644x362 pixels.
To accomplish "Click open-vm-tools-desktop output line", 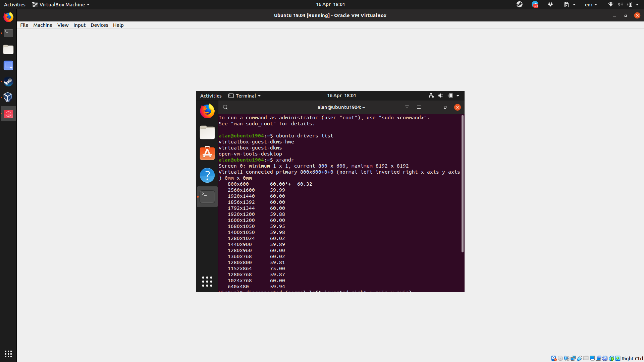I will coord(250,154).
